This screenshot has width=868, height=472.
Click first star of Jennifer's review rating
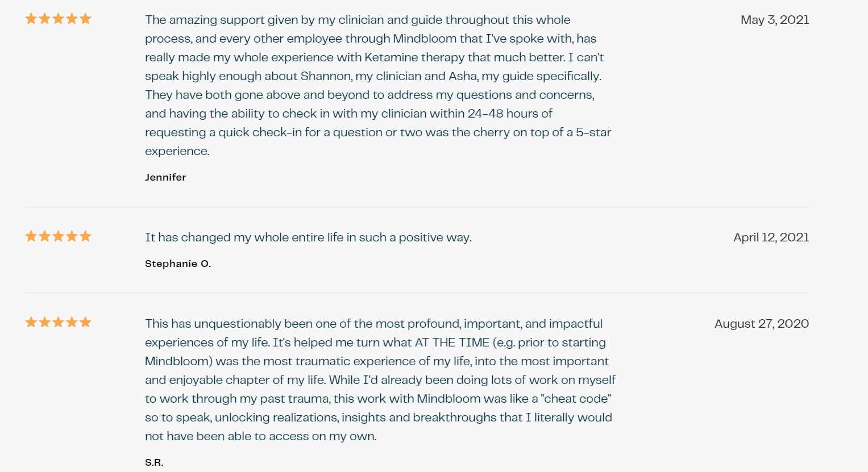pyautogui.click(x=31, y=19)
